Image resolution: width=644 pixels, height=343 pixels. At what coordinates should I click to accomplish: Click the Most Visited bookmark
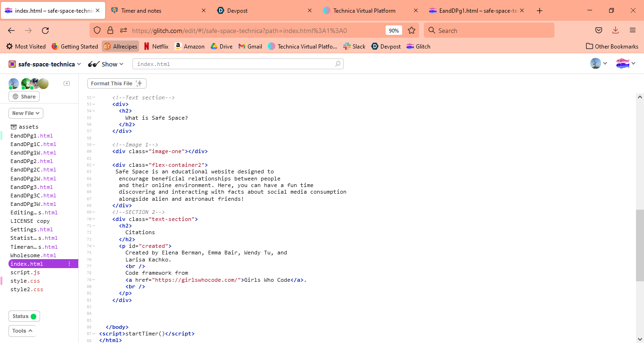click(x=26, y=46)
